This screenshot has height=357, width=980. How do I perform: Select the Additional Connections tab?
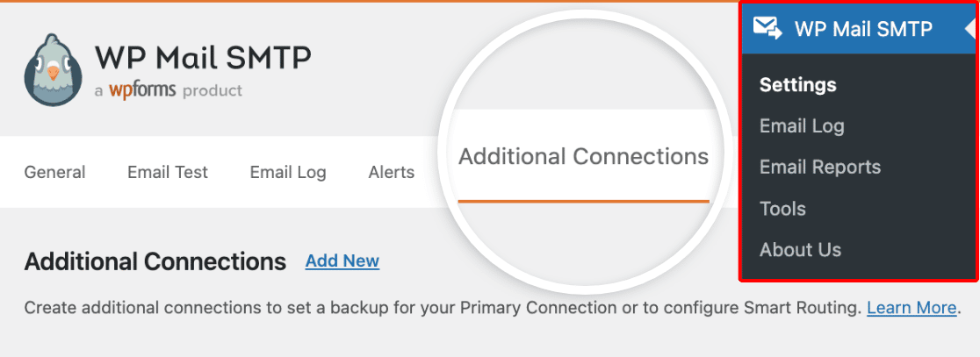[584, 156]
